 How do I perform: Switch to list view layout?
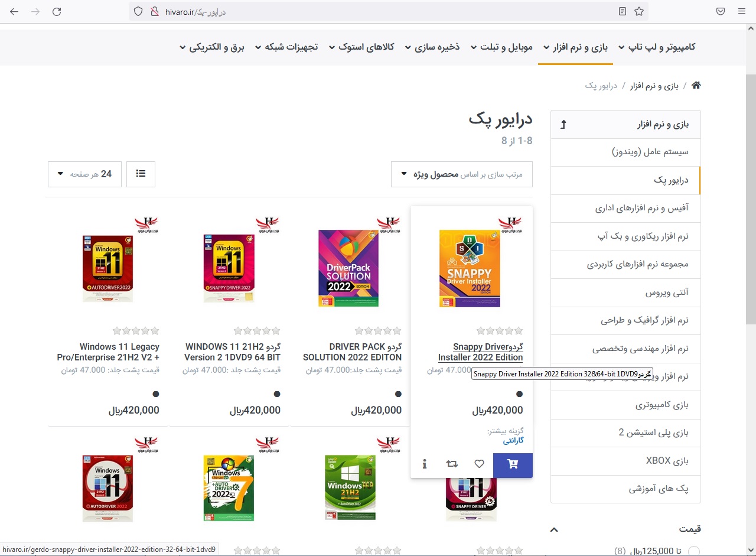(141, 174)
